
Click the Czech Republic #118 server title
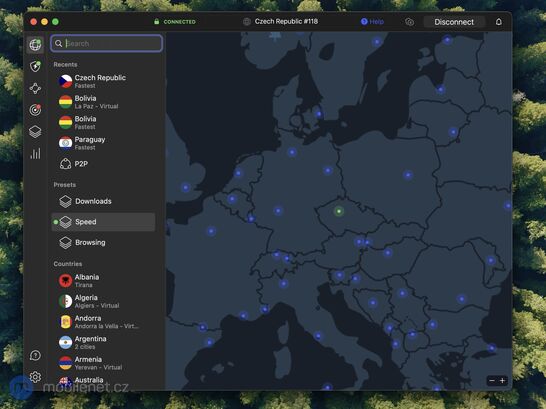[x=286, y=21]
